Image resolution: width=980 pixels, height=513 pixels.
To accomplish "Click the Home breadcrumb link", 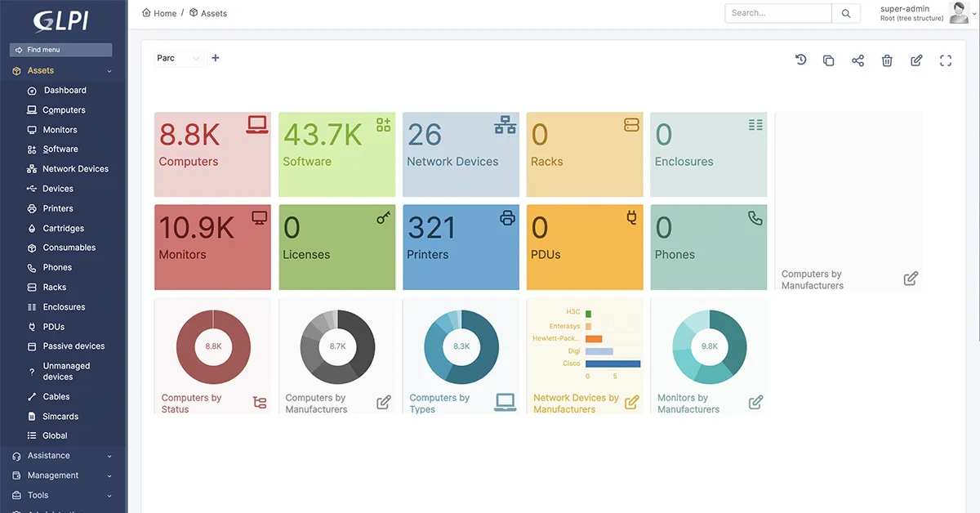I will click(x=159, y=13).
